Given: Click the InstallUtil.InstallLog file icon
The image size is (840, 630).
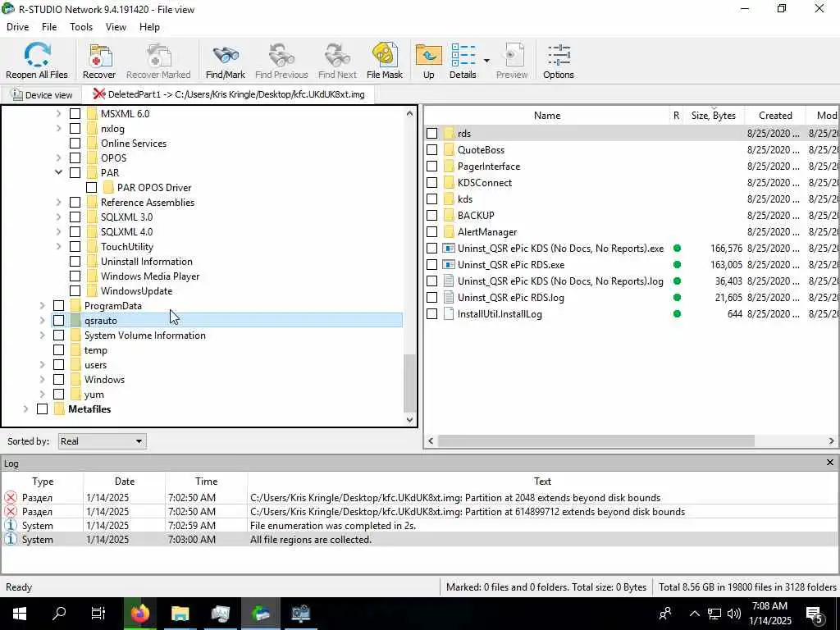Looking at the screenshot, I should coord(449,314).
